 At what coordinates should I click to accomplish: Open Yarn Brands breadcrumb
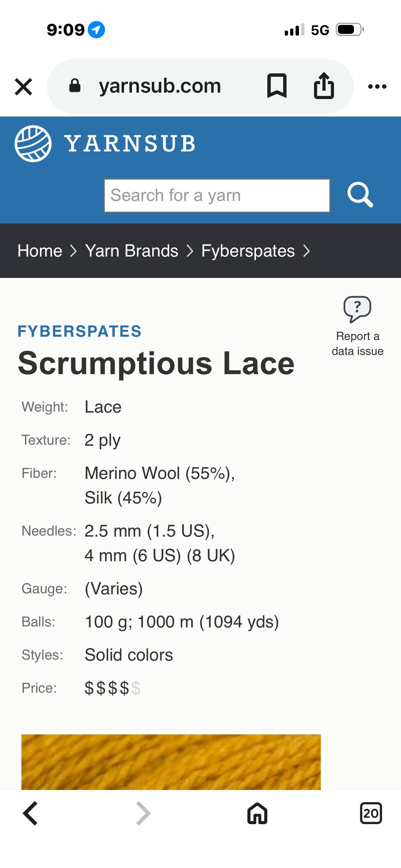[x=132, y=251]
